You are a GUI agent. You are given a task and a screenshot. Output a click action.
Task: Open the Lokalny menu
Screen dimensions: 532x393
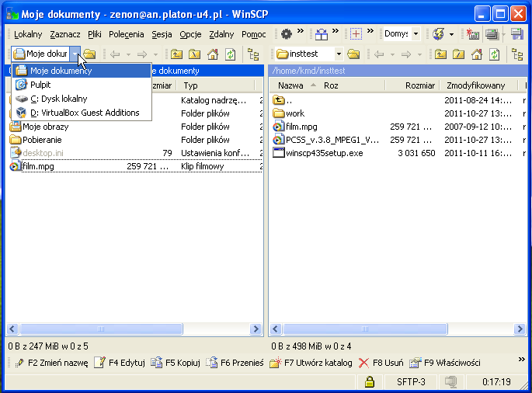coord(28,34)
